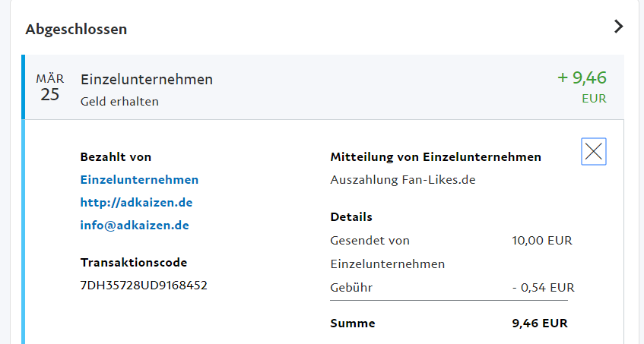Expand the Abgeschlossen section chevron arrow
Image resolution: width=644 pixels, height=344 pixels.
(618, 27)
